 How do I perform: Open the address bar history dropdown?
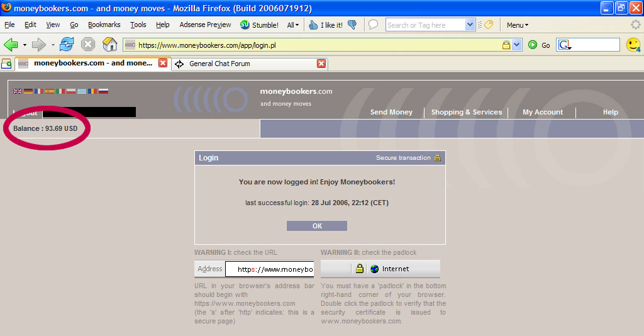pyautogui.click(x=517, y=45)
